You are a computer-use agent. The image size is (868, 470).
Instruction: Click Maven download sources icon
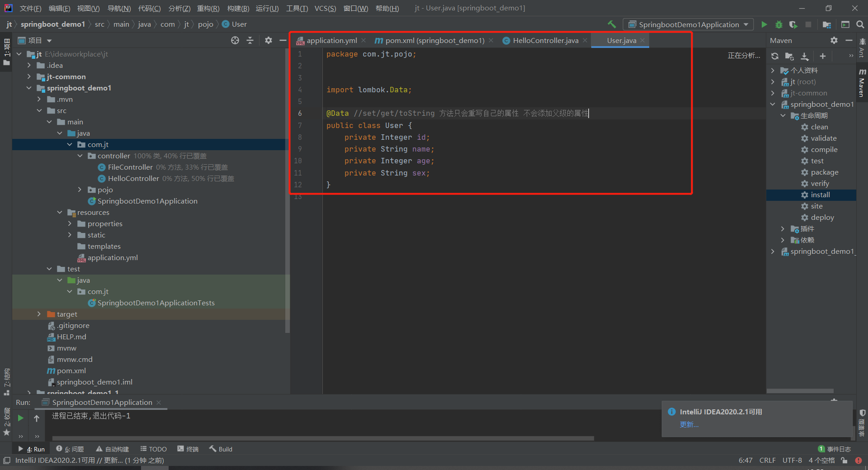tap(805, 56)
